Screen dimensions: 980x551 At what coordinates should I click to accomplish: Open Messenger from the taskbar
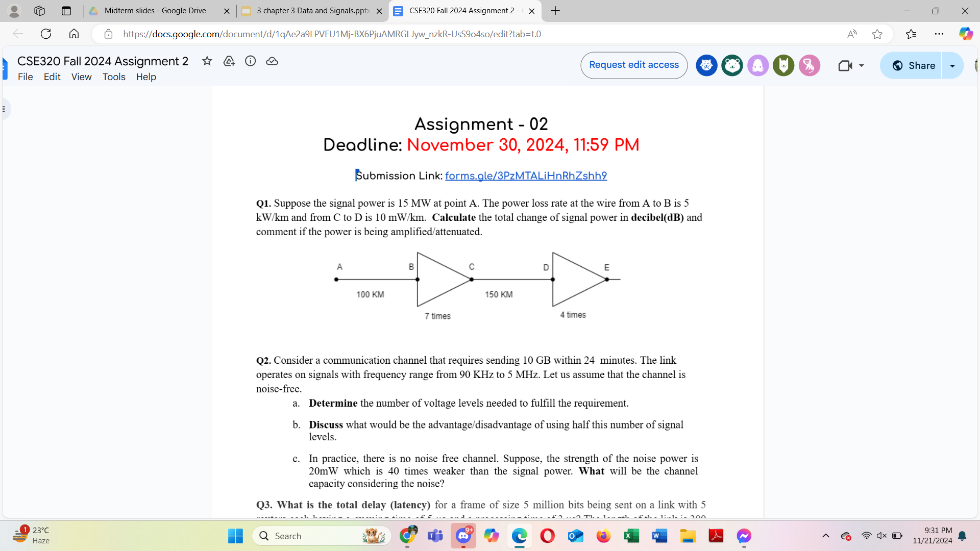coord(744,536)
